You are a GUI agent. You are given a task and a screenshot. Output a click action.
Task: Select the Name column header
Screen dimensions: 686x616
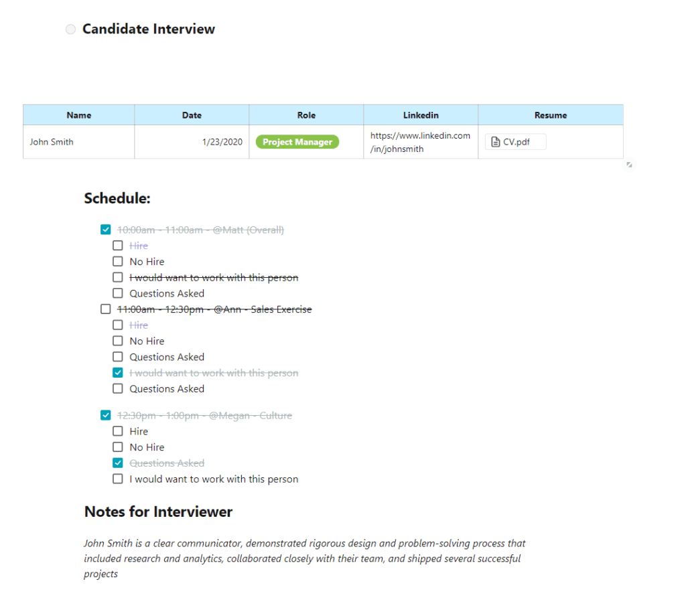79,115
